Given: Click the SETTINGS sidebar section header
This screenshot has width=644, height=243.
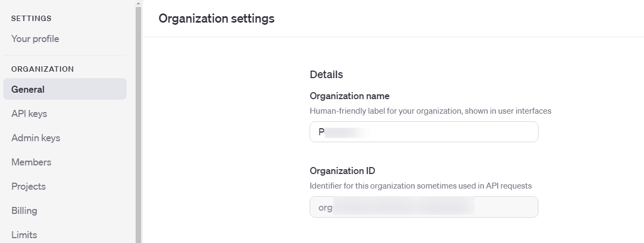Looking at the screenshot, I should tap(31, 18).
